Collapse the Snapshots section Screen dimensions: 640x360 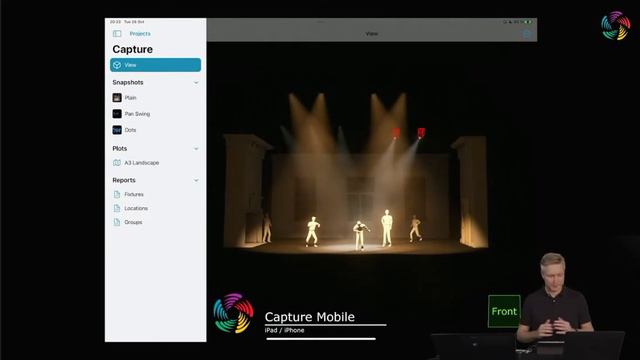(196, 82)
